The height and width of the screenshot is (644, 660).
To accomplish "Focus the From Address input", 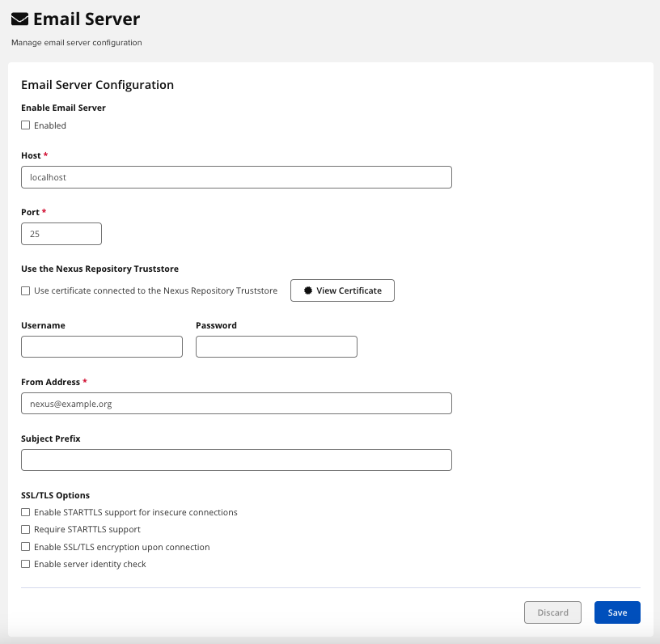I will click(236, 403).
